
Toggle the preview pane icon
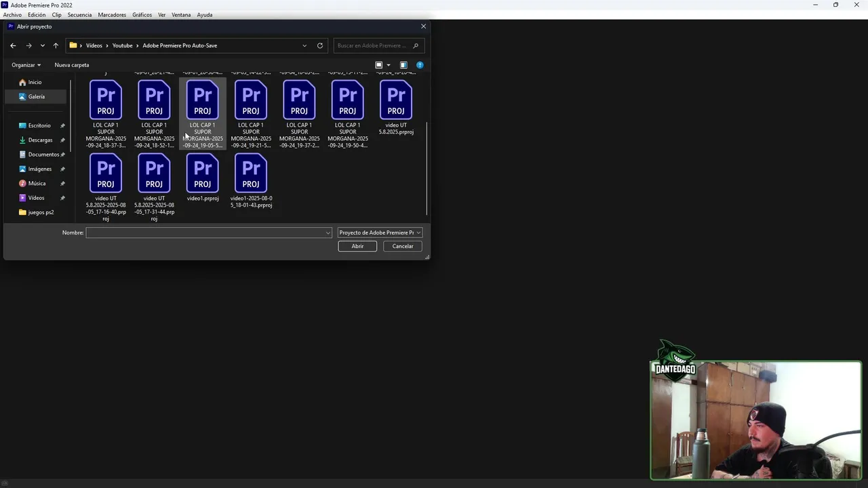click(x=403, y=65)
